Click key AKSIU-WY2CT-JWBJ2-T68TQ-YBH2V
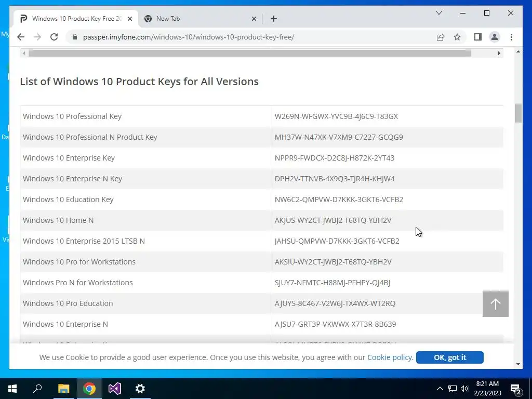The width and height of the screenshot is (532, 399). pyautogui.click(x=333, y=262)
